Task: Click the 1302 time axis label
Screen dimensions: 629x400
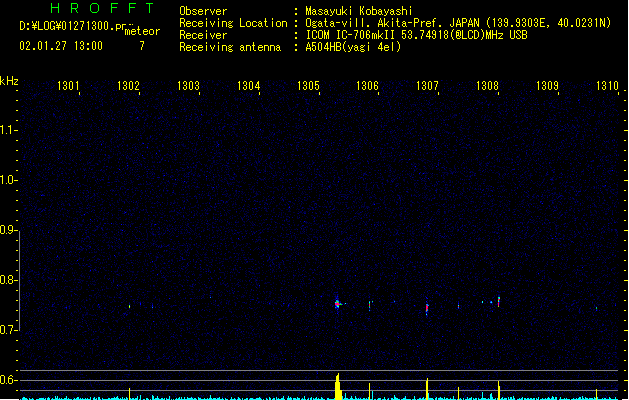Action: pos(128,85)
